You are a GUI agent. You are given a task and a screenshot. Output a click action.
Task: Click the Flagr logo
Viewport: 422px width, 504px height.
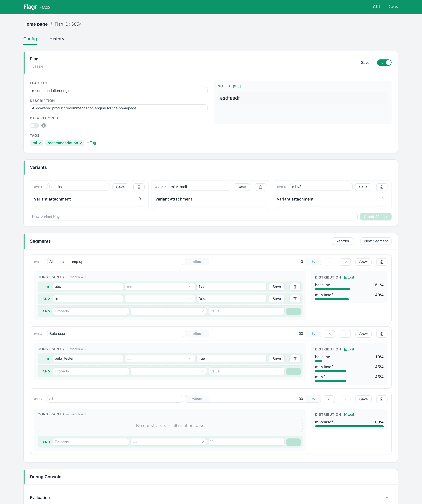[x=30, y=7]
